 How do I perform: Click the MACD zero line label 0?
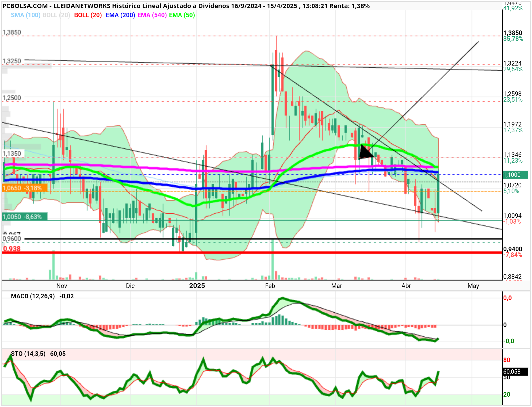pyautogui.click(x=505, y=325)
